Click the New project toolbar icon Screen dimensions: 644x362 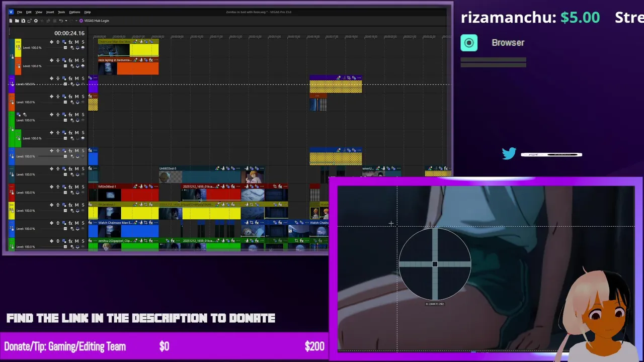coord(11,21)
